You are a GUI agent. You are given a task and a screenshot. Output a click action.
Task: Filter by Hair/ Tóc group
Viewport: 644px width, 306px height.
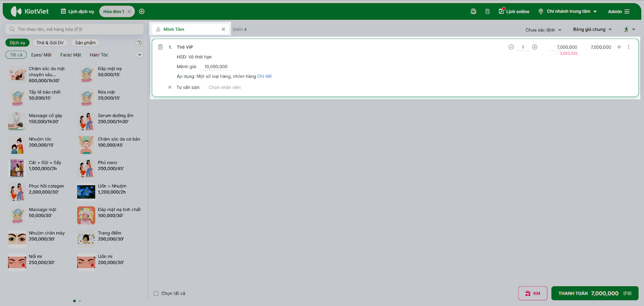coord(99,55)
